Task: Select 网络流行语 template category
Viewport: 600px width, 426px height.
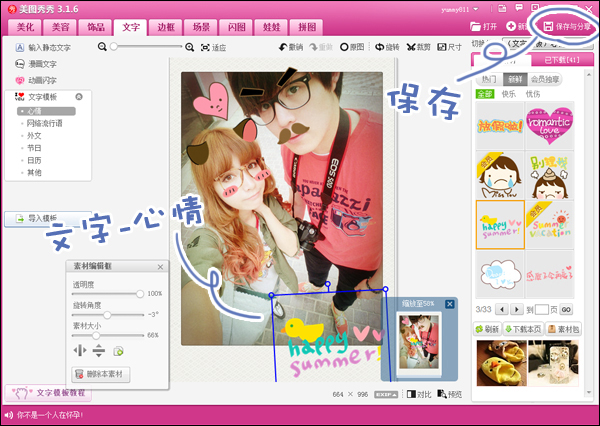Action: click(x=44, y=123)
